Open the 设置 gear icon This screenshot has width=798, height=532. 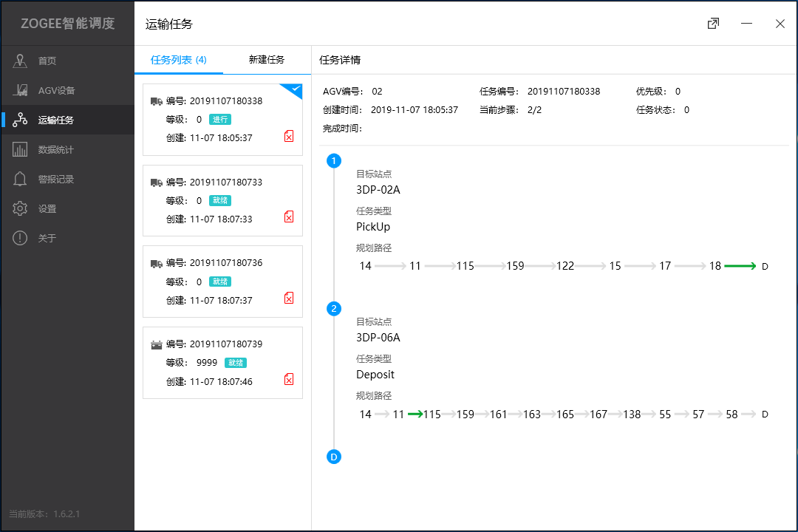click(20, 208)
